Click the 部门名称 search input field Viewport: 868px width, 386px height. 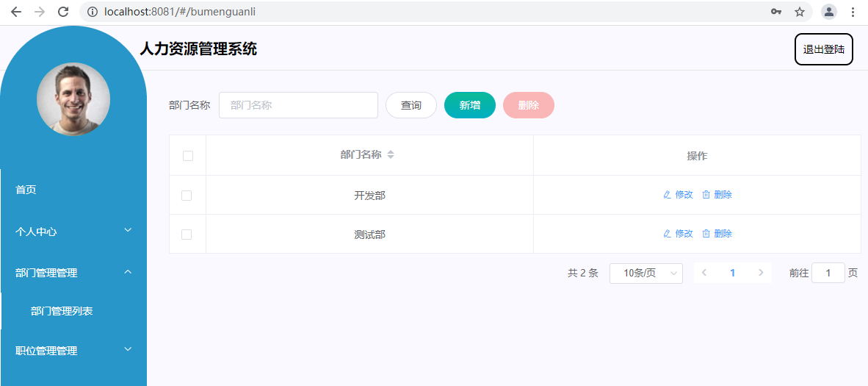[x=298, y=105]
